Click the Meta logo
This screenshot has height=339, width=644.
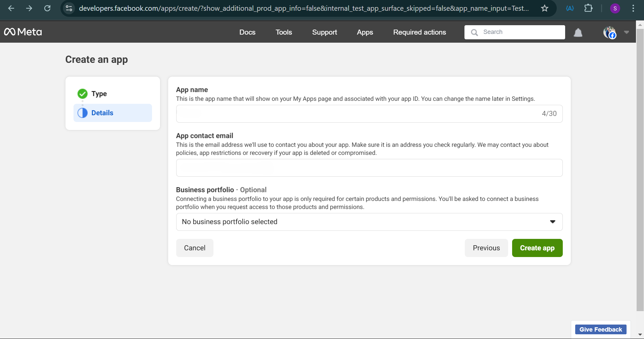(22, 32)
